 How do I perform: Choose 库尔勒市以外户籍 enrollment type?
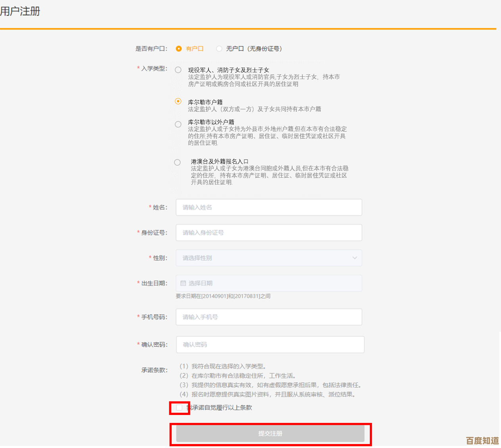(x=178, y=124)
